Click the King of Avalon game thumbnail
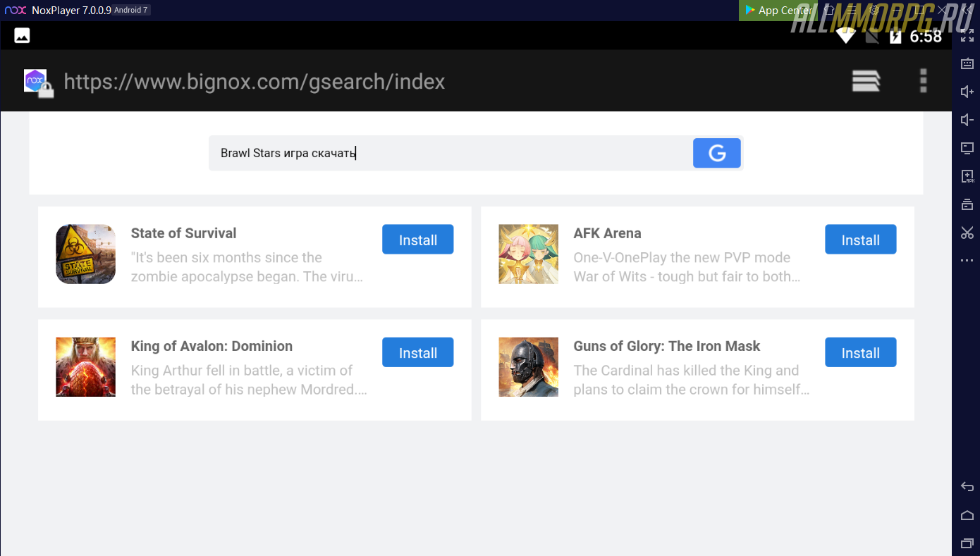The height and width of the screenshot is (556, 980). [x=85, y=366]
